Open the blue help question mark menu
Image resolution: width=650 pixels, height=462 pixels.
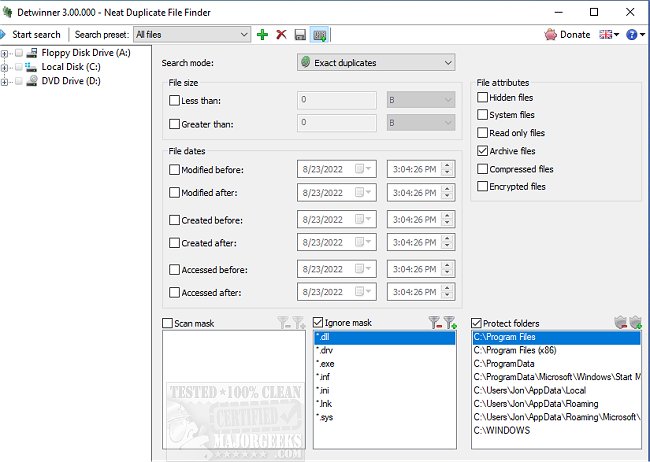coord(635,34)
